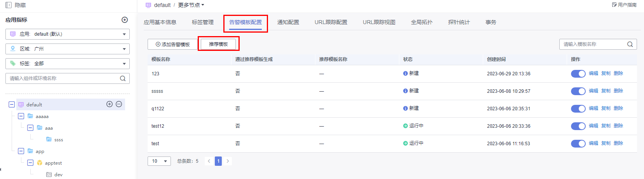Click the aaaaa folder icon
644x179 pixels.
point(30,116)
